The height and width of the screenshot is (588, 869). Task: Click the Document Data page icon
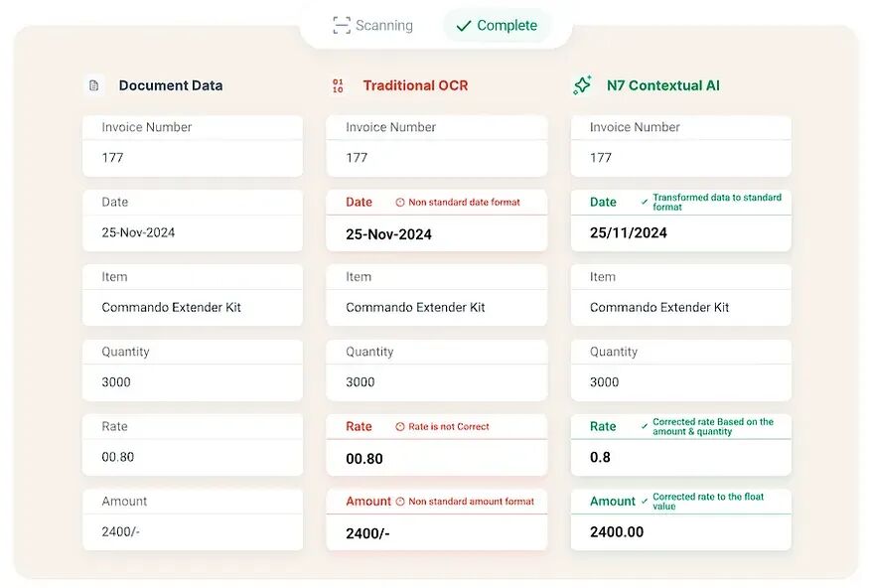93,85
